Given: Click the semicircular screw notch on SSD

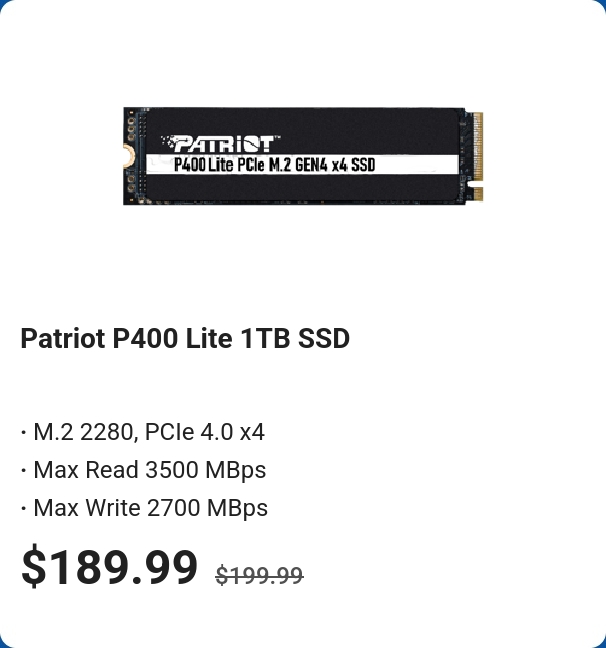Looking at the screenshot, I should coord(129,156).
